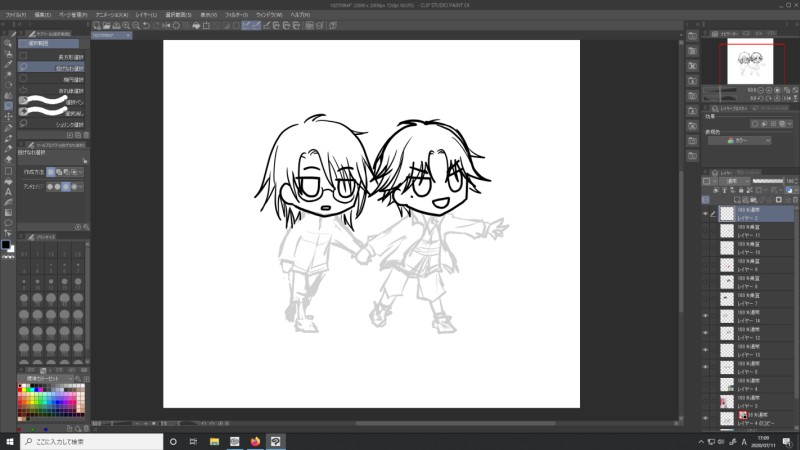Open レイヤー(L) menu

click(146, 15)
